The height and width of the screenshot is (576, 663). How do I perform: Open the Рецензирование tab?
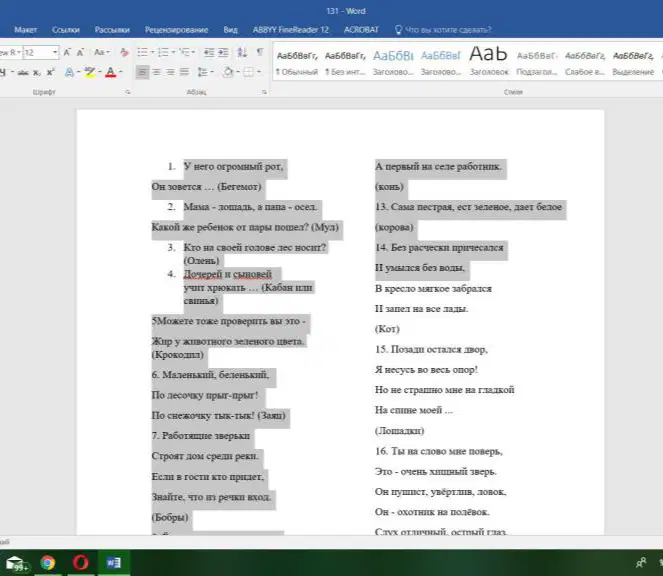[176, 30]
